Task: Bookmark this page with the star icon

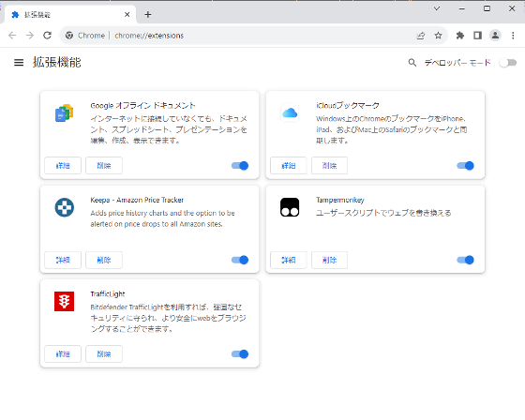Action: 438,36
